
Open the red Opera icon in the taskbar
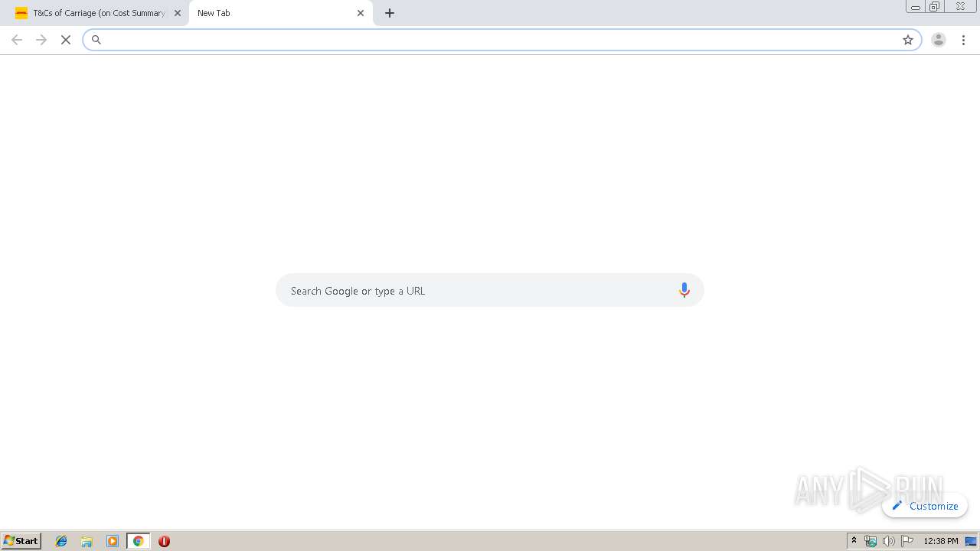(164, 541)
